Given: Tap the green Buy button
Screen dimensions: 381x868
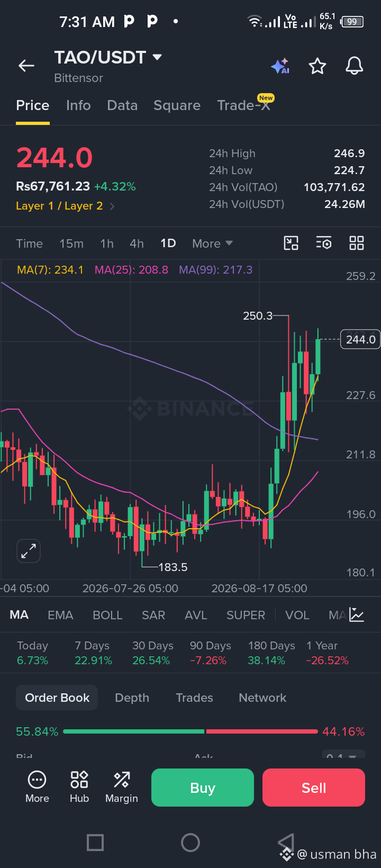Looking at the screenshot, I should [203, 788].
